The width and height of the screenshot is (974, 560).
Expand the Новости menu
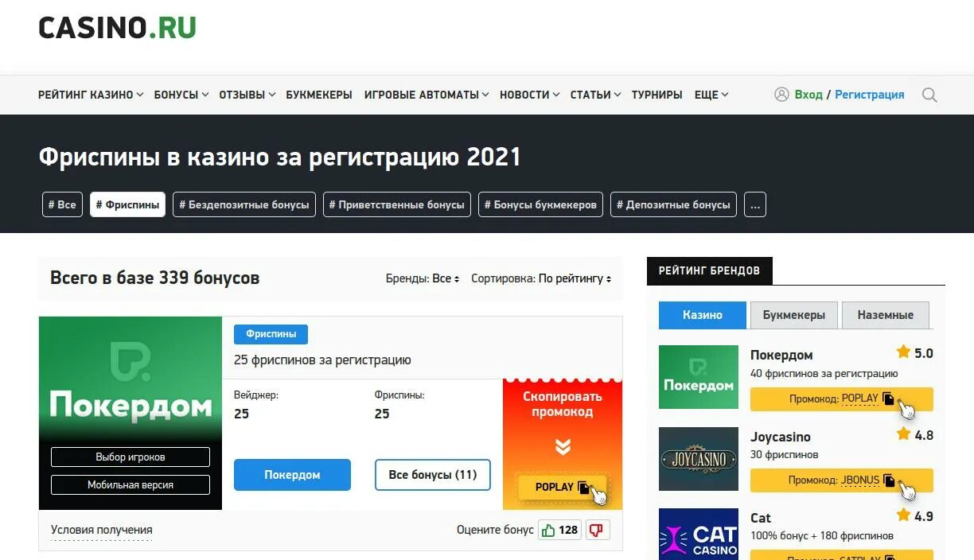[530, 95]
